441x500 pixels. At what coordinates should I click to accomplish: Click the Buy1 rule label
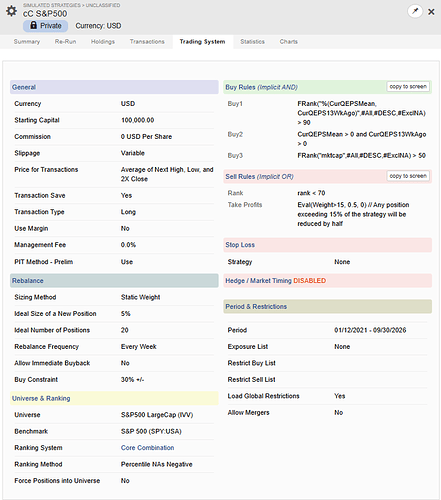coord(235,104)
